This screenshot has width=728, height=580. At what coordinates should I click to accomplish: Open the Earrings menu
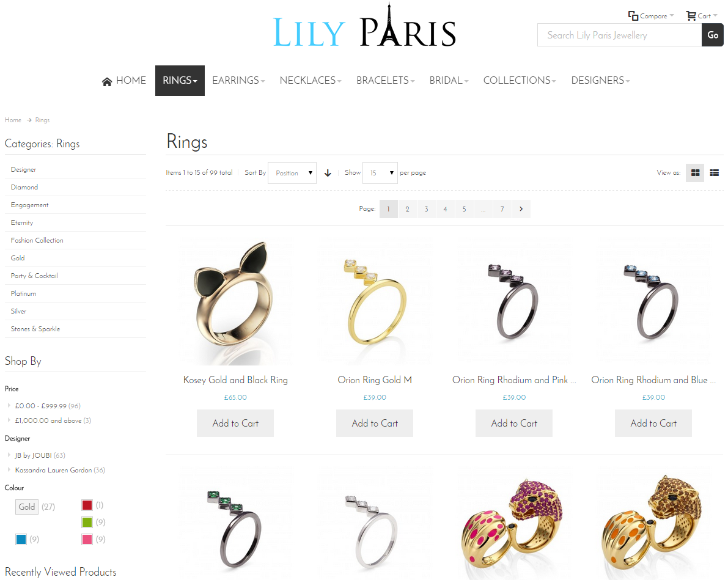(238, 80)
